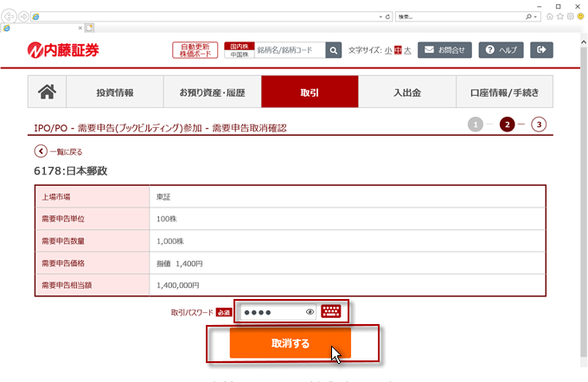Click the 需要申告価格 row label

coord(63,263)
